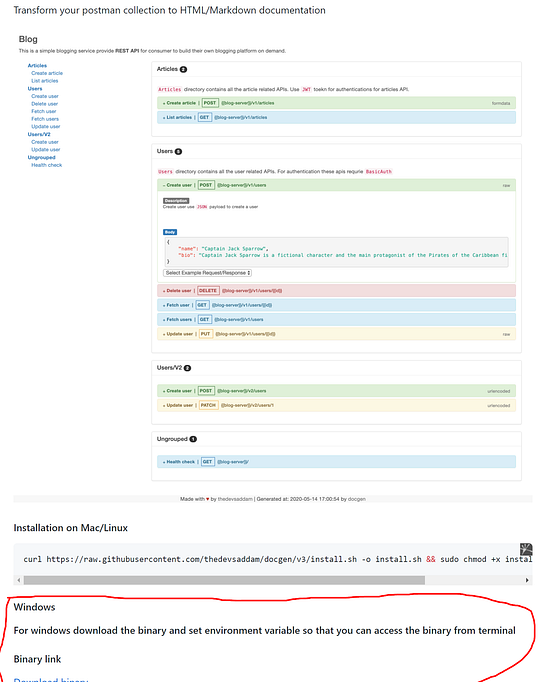Click the PUT method badge
This screenshot has width=552, height=682.
[205, 334]
